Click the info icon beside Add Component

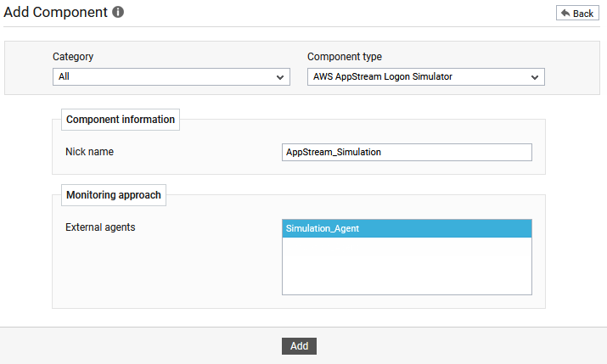(118, 12)
